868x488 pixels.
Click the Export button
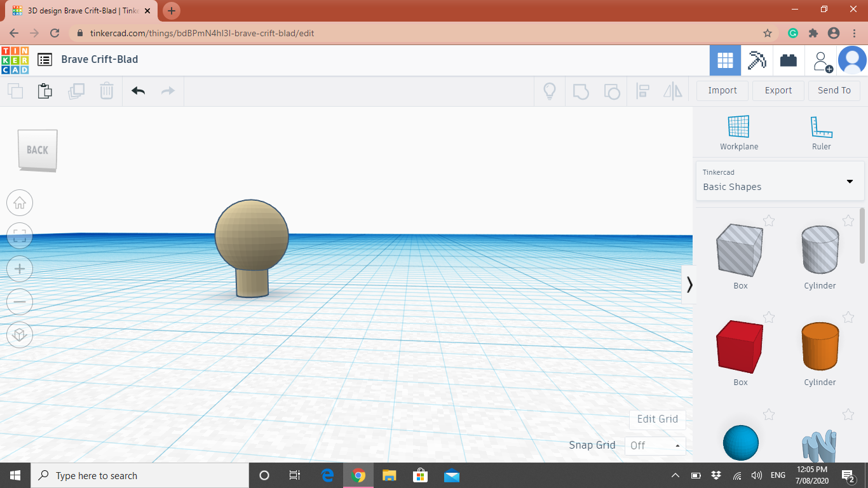pyautogui.click(x=778, y=90)
